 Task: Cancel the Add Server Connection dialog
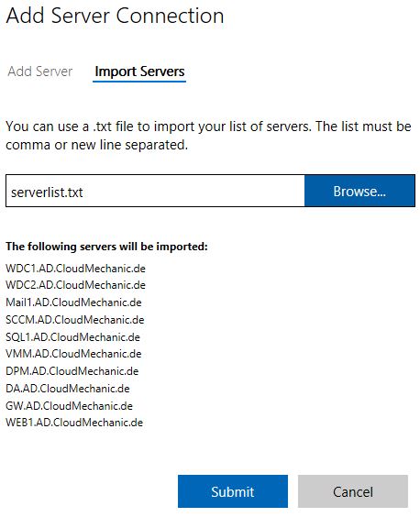(353, 491)
